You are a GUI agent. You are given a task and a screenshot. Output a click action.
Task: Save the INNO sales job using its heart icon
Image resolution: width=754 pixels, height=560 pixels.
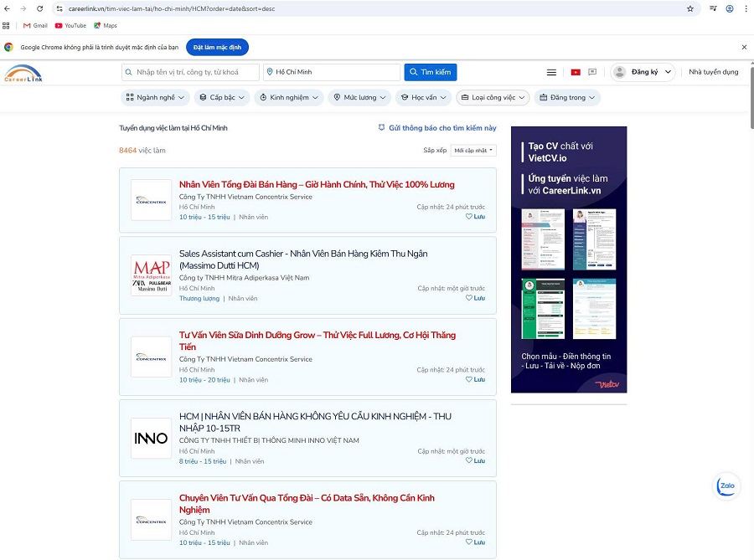[469, 460]
